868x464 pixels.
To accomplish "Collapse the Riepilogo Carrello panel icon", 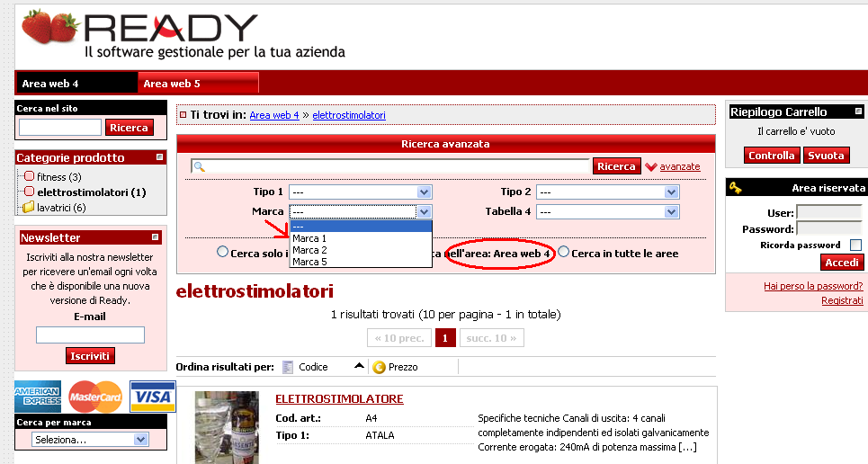I will 858,112.
